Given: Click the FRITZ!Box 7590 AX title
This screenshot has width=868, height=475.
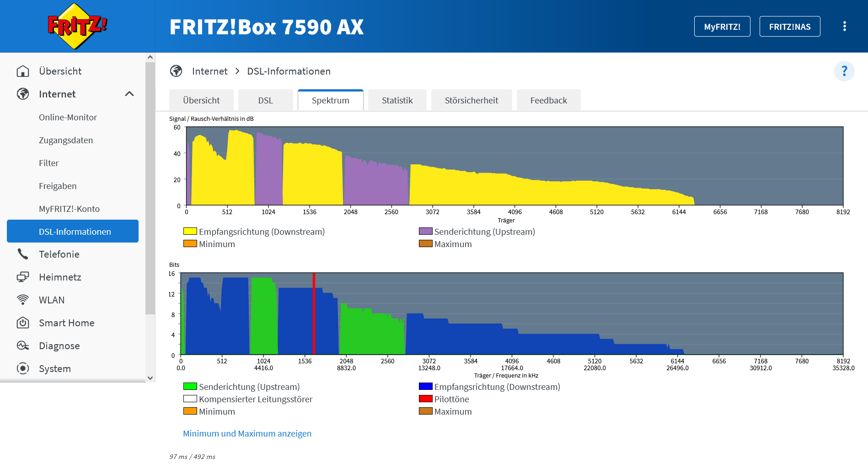Looking at the screenshot, I should pyautogui.click(x=267, y=27).
